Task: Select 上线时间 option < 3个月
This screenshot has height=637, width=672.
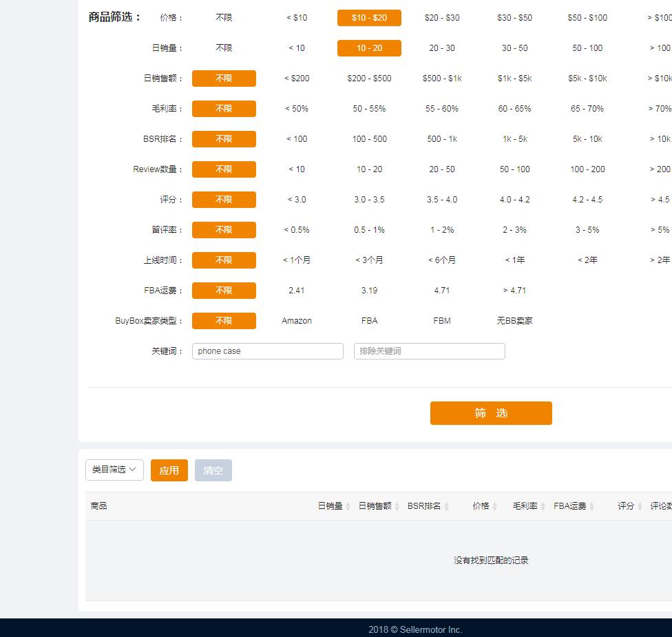Action: [x=369, y=260]
